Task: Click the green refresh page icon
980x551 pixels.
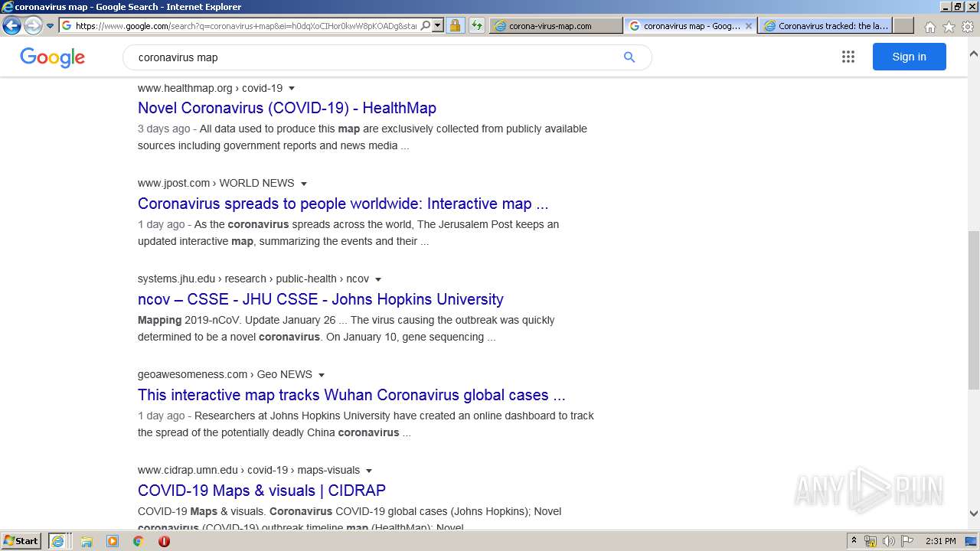Action: (x=476, y=25)
